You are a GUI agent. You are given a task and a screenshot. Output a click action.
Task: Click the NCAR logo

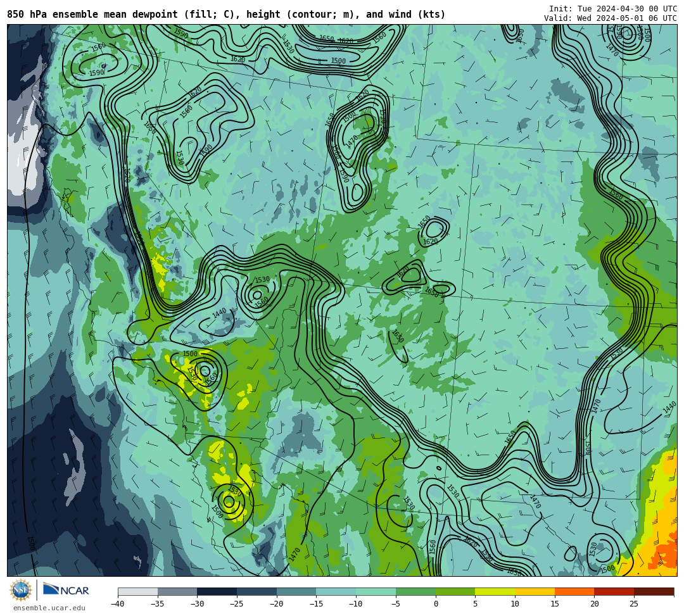(x=66, y=590)
